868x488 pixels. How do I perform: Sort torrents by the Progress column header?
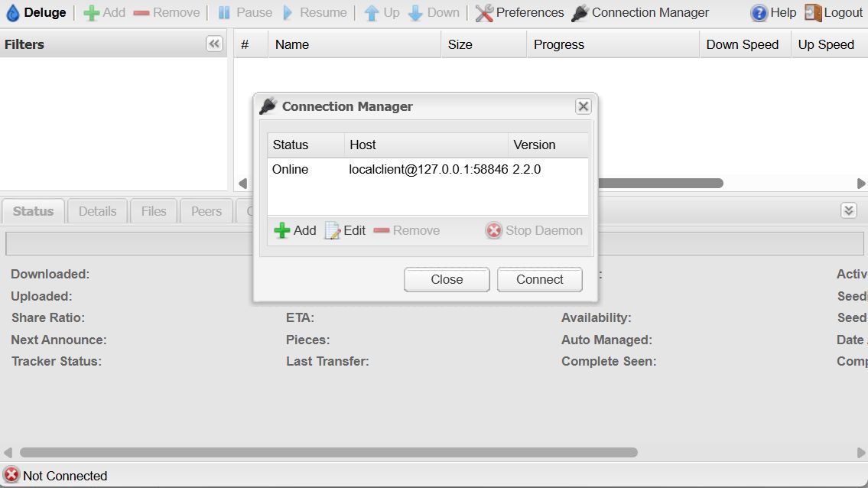558,44
